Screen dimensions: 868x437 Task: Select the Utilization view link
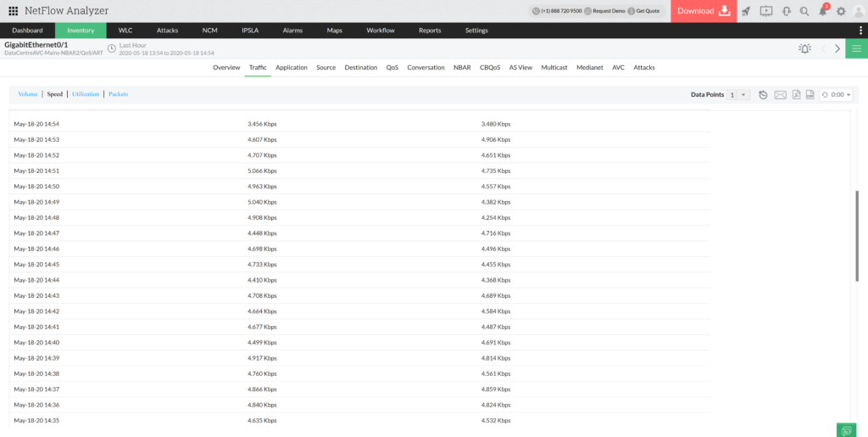(86, 94)
